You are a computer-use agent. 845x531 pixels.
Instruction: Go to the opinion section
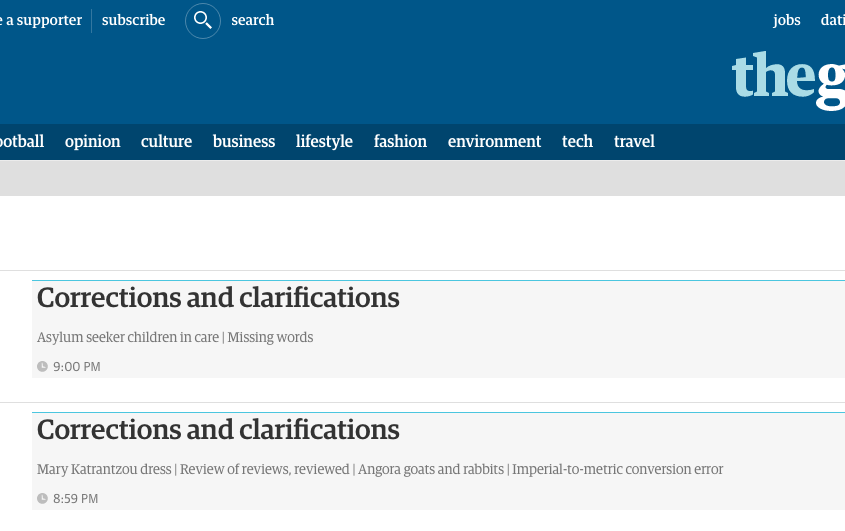click(x=93, y=141)
